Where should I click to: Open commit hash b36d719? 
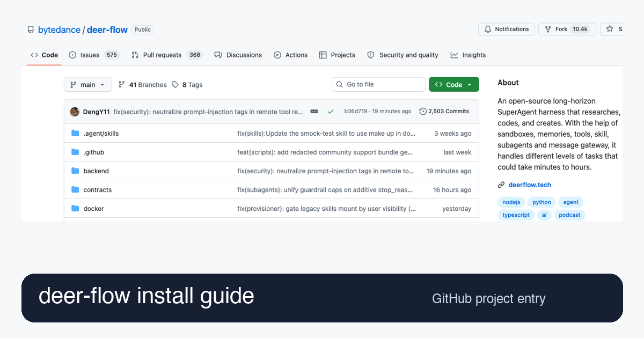(356, 112)
